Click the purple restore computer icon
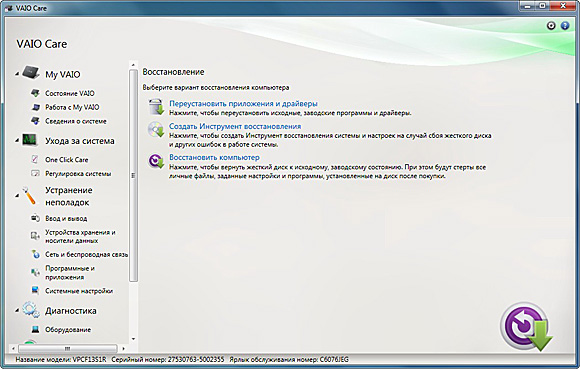 pyautogui.click(x=156, y=161)
